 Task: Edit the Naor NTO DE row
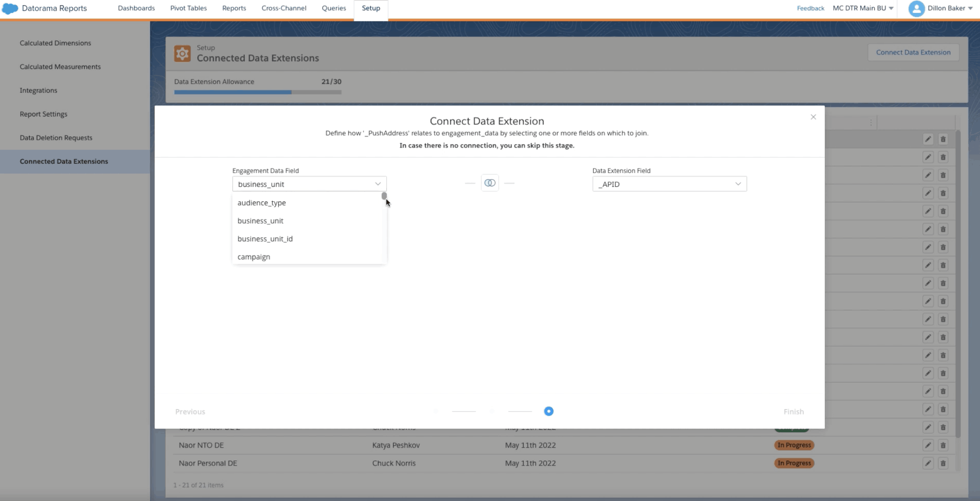[x=928, y=445]
